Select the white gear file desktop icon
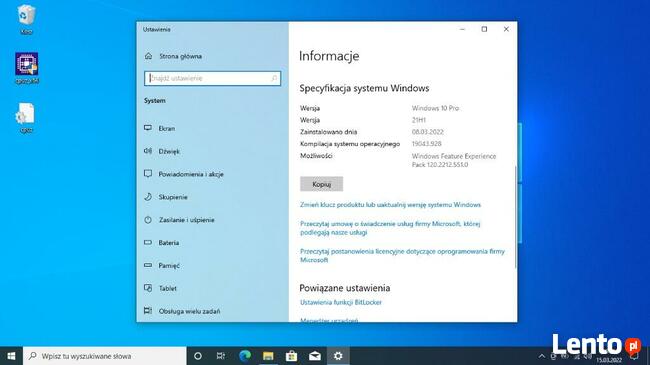Screen dimensions: 650x365 (x=26, y=118)
